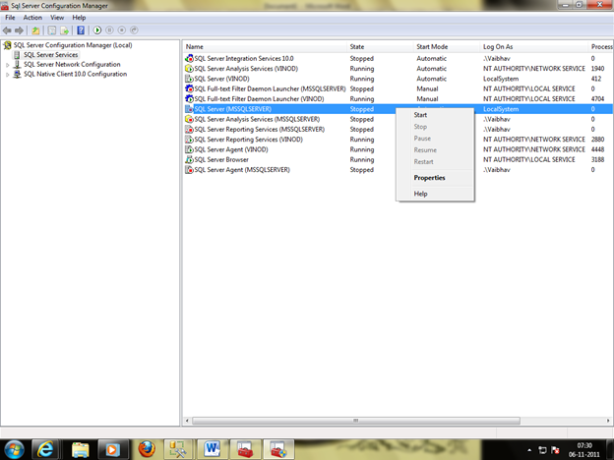Click the SQL Server Integration Services 10.0 icon
This screenshot has width=614, height=460.
click(189, 58)
